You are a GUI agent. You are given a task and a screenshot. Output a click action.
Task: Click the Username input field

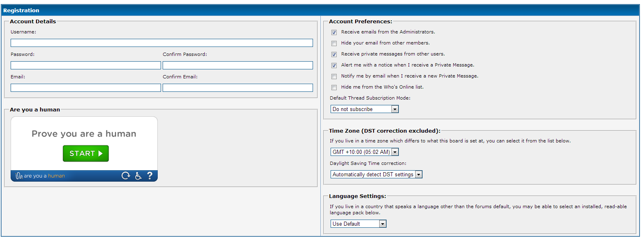pyautogui.click(x=161, y=43)
